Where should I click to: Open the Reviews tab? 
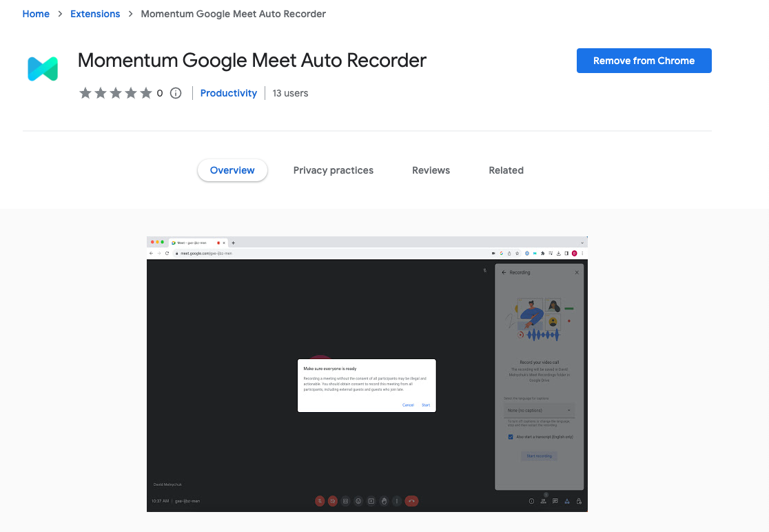(431, 170)
